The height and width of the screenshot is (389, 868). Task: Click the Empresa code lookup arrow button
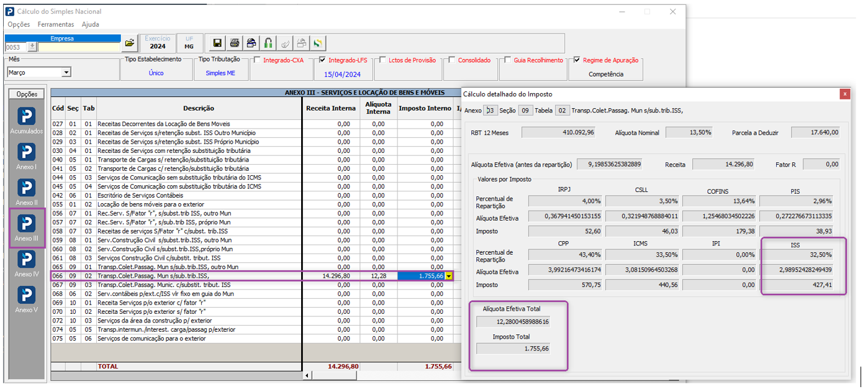32,47
